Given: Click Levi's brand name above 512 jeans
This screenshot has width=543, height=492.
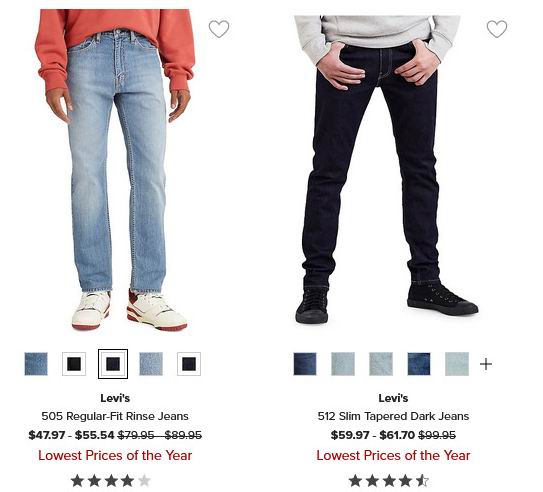Looking at the screenshot, I should (x=393, y=398).
